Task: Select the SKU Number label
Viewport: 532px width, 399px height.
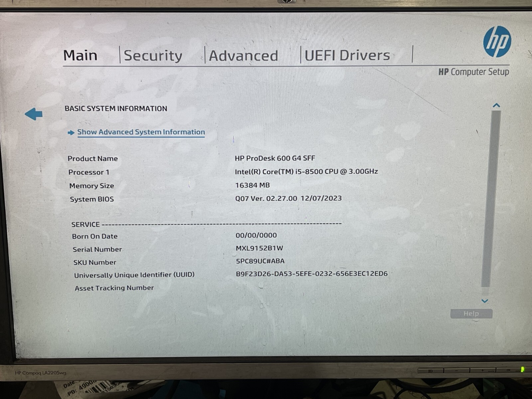Action: [x=95, y=262]
